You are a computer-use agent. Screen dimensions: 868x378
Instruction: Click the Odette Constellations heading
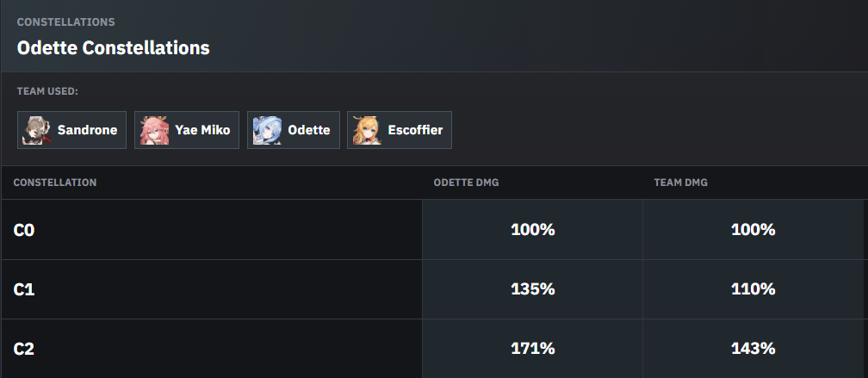pyautogui.click(x=114, y=47)
